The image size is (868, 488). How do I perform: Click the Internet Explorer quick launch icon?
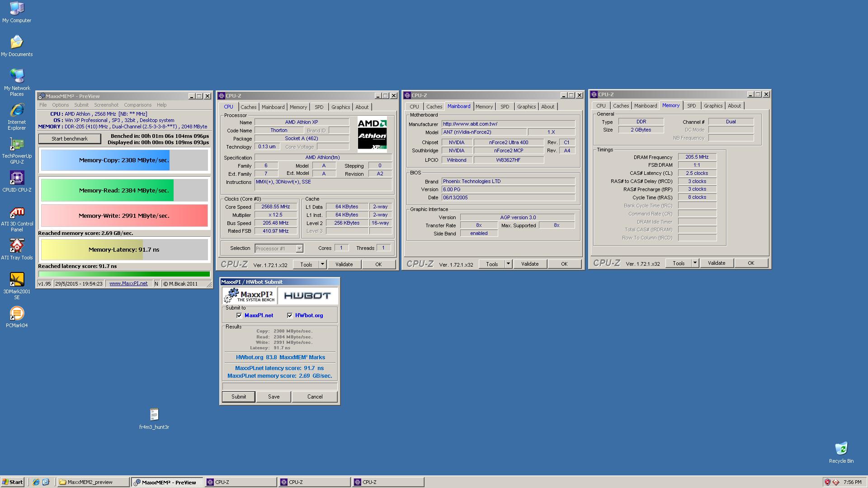[36, 482]
